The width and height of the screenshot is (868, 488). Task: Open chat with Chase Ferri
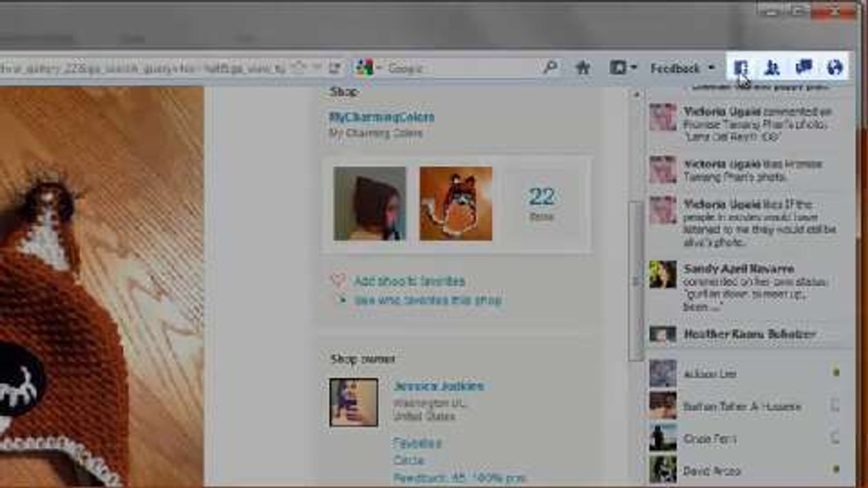pos(749,439)
